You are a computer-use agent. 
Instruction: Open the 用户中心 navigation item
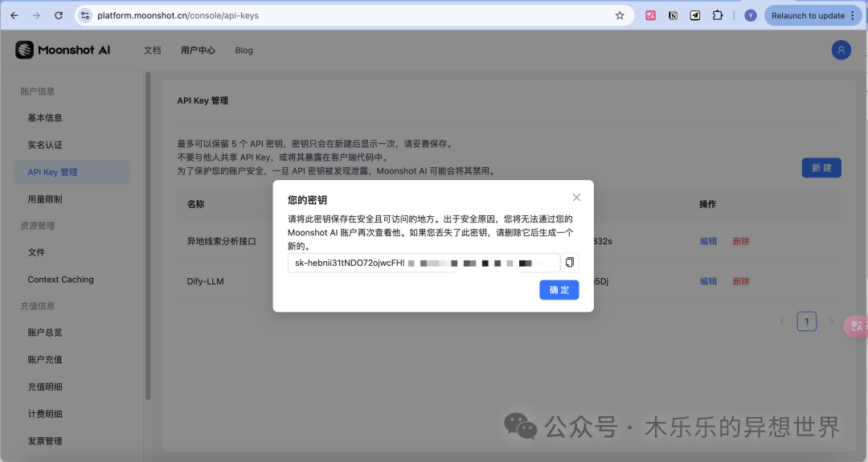point(198,51)
